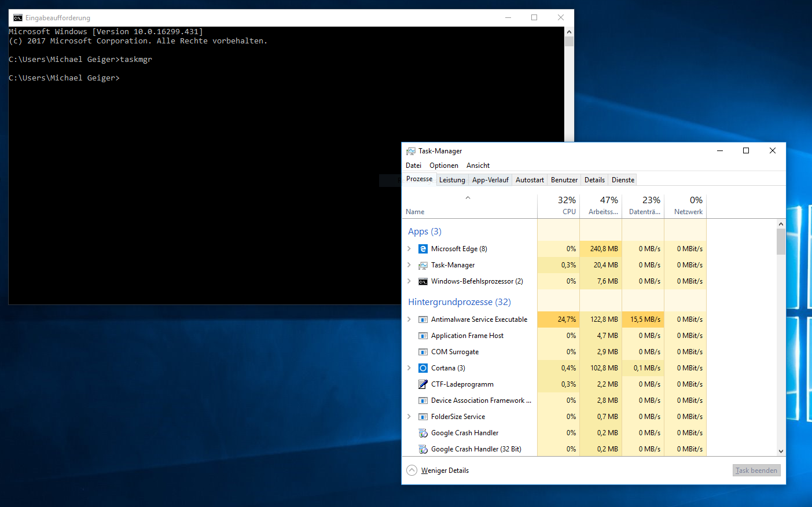Viewport: 812px width, 507px height.
Task: Click the 240,8 MB memory cell
Action: (601, 249)
